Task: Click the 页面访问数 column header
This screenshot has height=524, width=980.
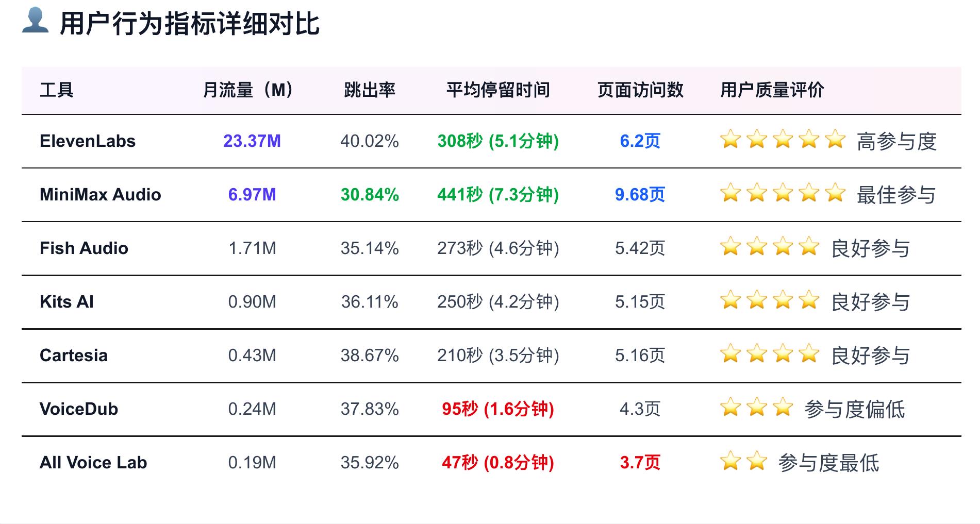Action: (x=640, y=90)
